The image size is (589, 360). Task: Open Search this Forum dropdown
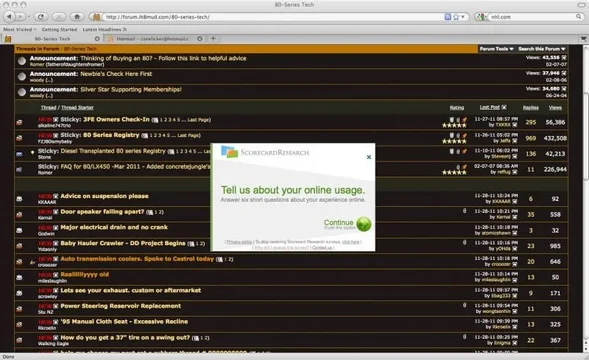click(542, 49)
